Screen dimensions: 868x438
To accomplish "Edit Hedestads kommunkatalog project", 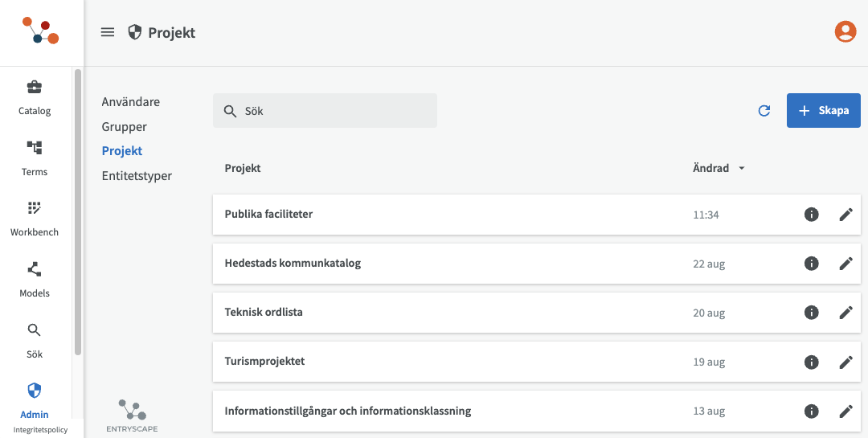I will tap(845, 264).
